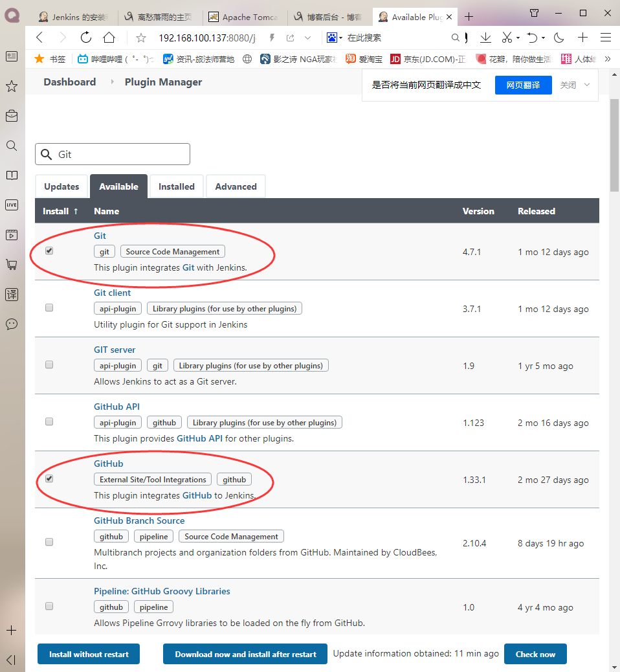Switch to the Jenkins 的安装 browser tab

[x=74, y=17]
